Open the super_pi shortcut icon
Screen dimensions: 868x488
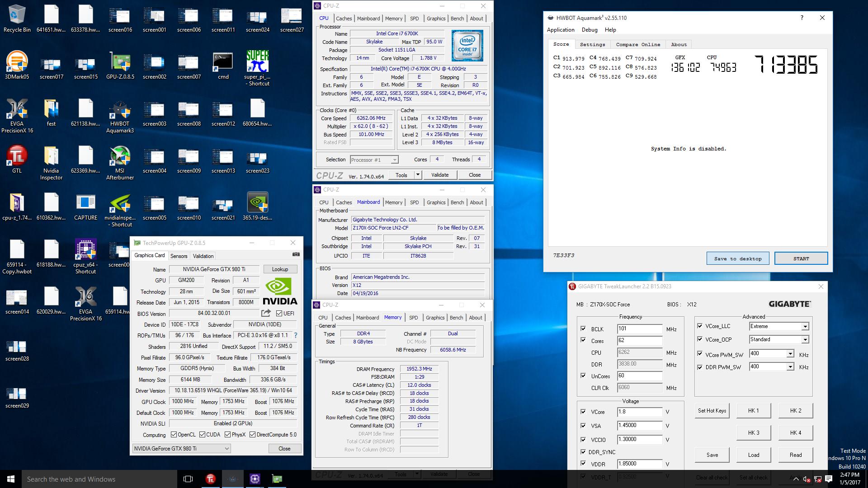click(257, 68)
